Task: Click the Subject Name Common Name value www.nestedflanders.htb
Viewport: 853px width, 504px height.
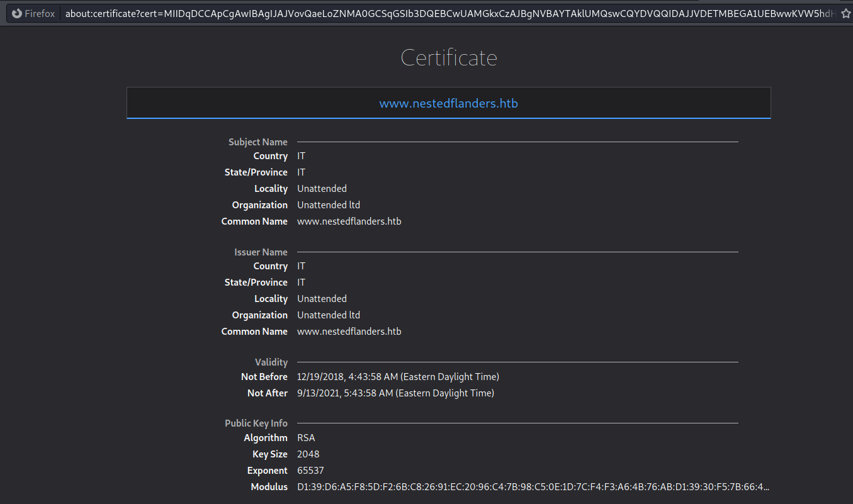Action: coord(349,221)
